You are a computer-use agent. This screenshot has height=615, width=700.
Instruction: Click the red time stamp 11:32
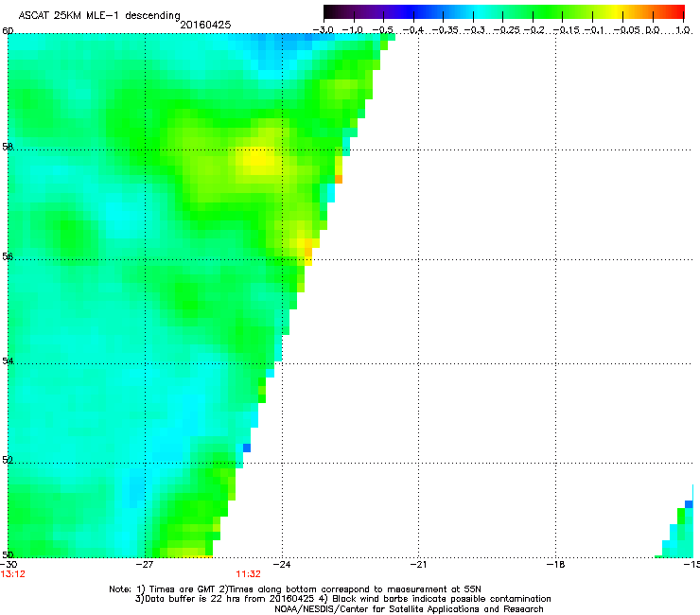coord(248,574)
